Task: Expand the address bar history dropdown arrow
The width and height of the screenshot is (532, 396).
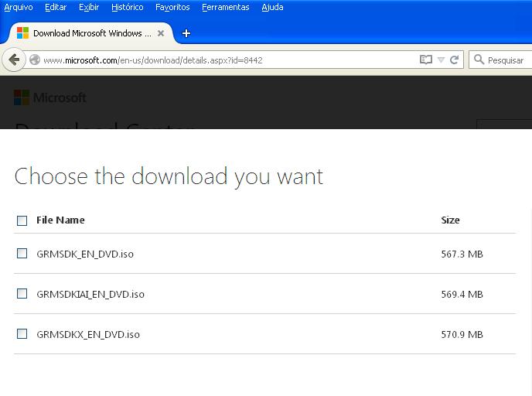Action: pyautogui.click(x=441, y=60)
